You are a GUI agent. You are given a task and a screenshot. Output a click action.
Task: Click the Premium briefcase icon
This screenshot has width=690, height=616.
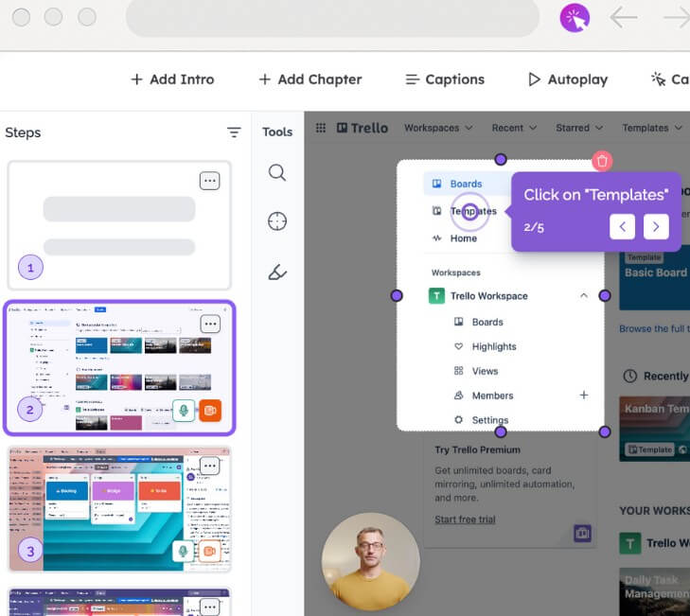[583, 533]
